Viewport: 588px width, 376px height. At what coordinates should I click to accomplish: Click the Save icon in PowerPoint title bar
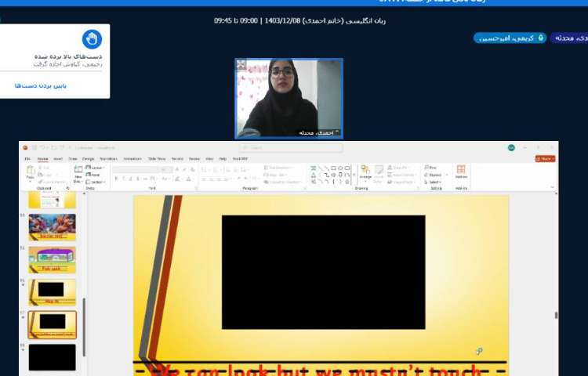pos(34,147)
